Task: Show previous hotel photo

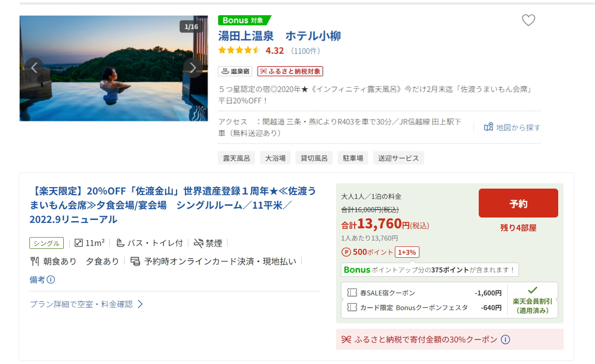Action: pyautogui.click(x=34, y=68)
